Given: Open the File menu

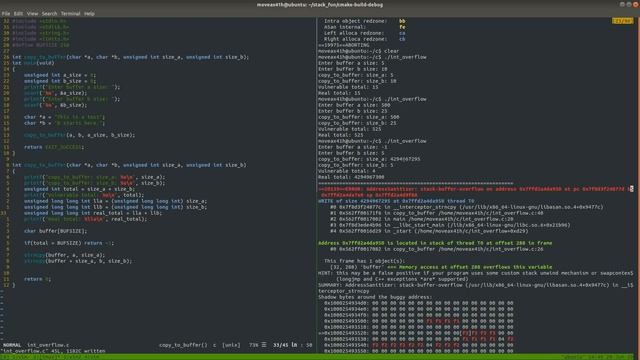Looking at the screenshot, I should point(6,13).
